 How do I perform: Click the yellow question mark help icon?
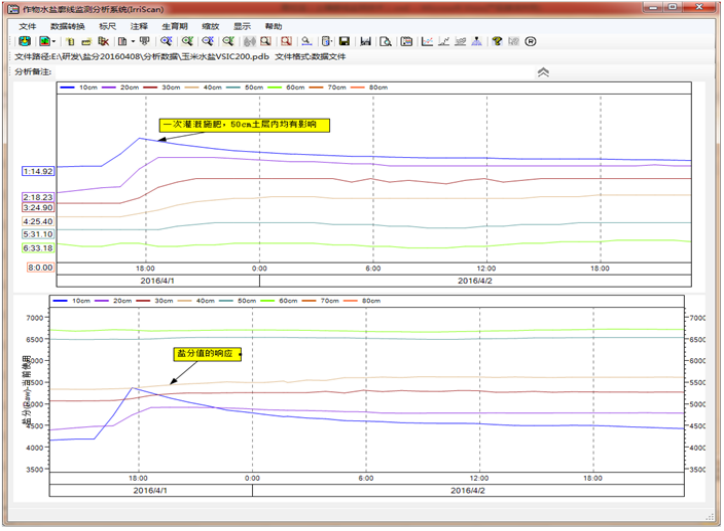pos(497,41)
